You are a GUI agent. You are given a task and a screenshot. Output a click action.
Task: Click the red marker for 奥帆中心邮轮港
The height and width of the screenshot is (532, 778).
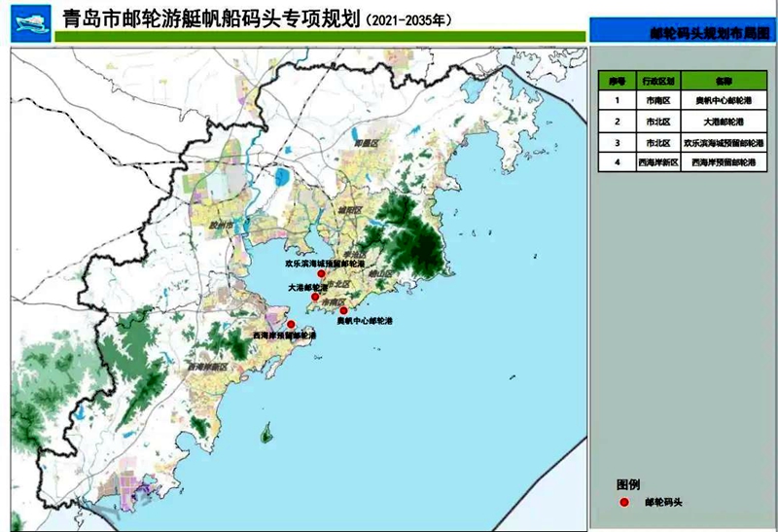343,310
